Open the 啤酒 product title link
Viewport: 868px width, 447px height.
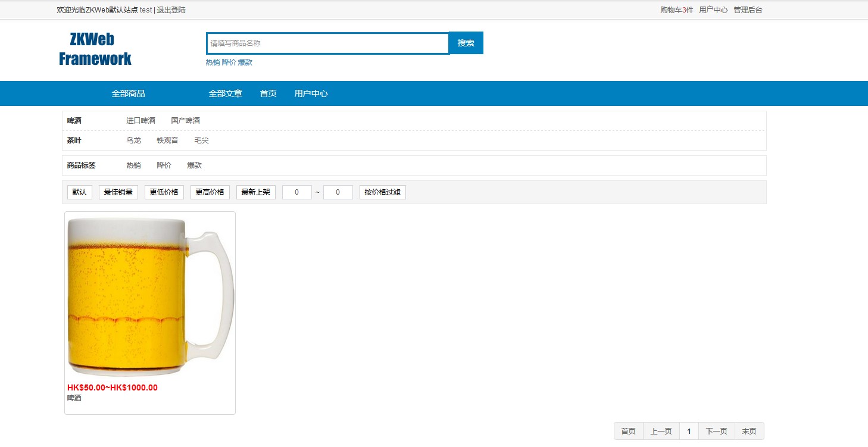[x=74, y=398]
